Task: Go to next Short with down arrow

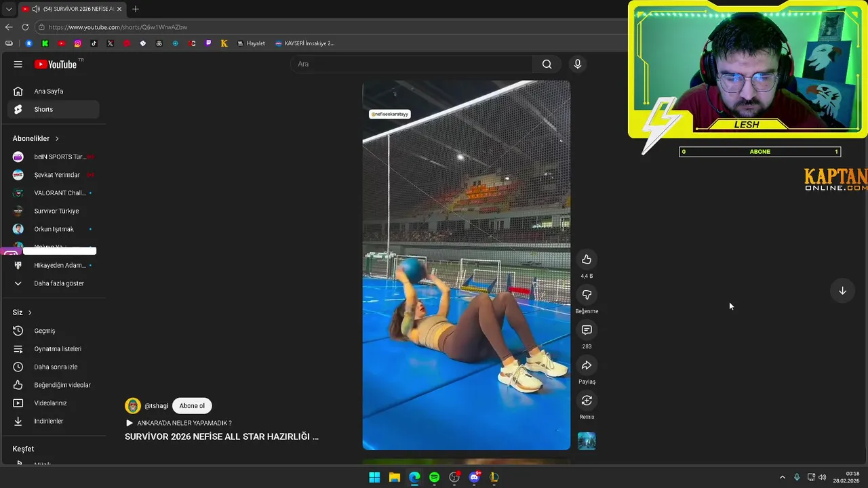Action: point(842,291)
